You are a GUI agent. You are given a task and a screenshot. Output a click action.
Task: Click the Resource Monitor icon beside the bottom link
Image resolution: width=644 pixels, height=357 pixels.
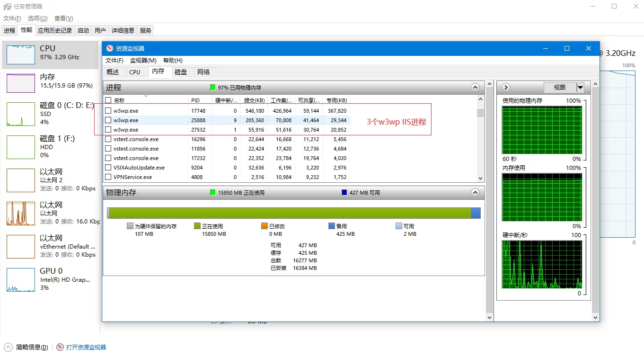pos(60,347)
